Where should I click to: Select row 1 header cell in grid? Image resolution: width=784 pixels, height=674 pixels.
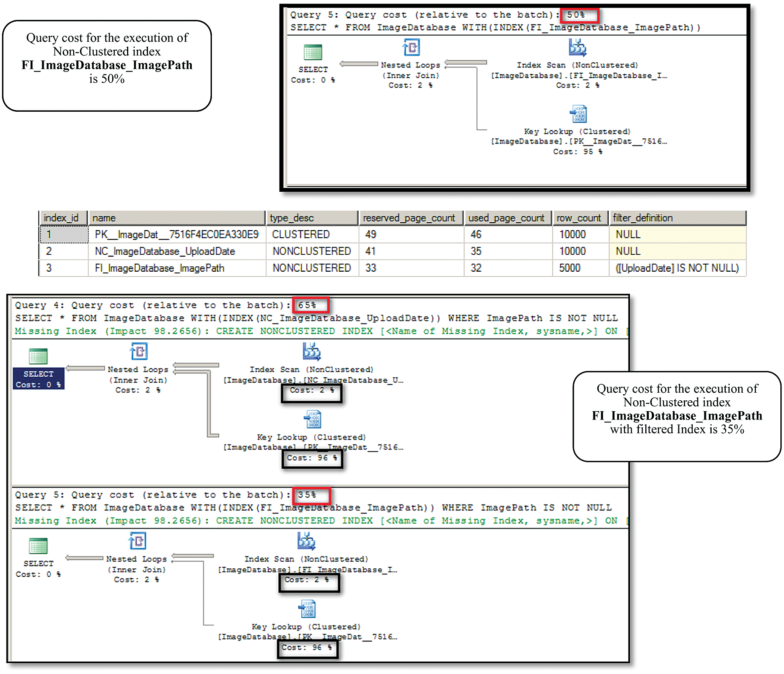[64, 234]
